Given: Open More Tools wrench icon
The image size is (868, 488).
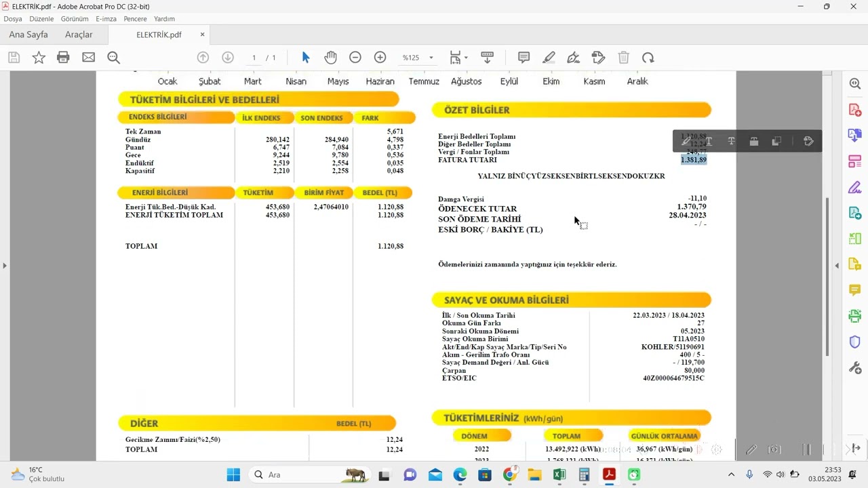Looking at the screenshot, I should click(855, 368).
